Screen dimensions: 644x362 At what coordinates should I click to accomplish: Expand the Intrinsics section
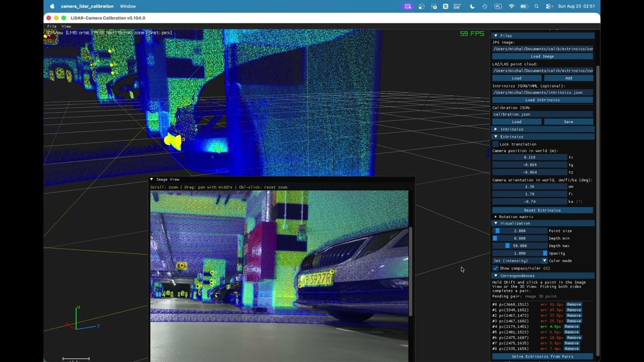coord(496,129)
